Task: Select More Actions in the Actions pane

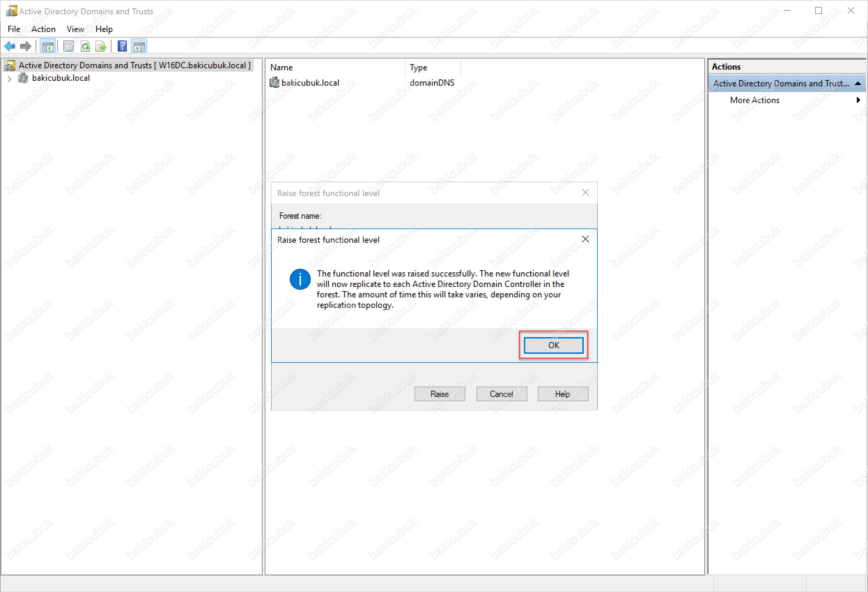Action: pos(754,100)
